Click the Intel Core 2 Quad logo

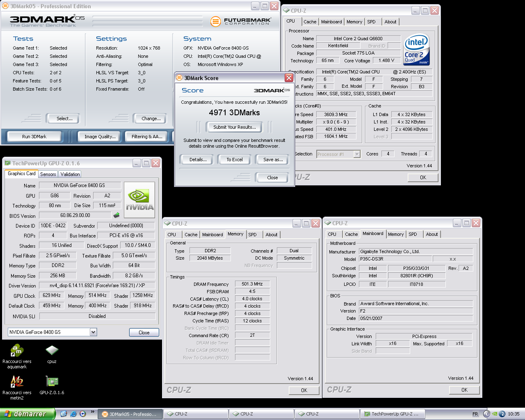pos(416,49)
